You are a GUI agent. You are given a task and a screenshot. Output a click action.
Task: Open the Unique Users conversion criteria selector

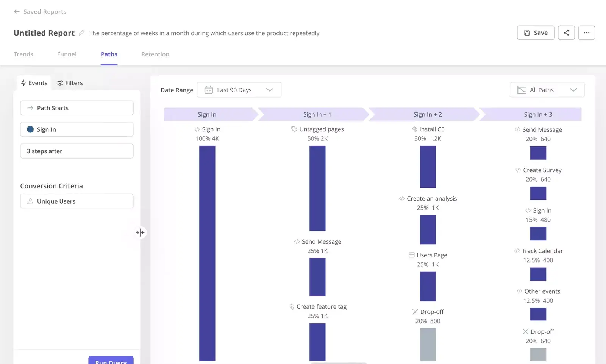click(x=77, y=201)
